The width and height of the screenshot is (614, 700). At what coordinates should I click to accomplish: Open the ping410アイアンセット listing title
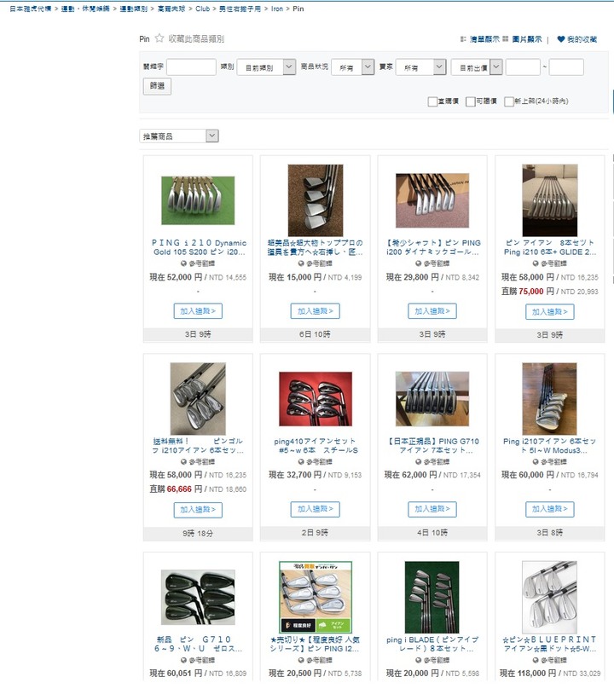(316, 446)
